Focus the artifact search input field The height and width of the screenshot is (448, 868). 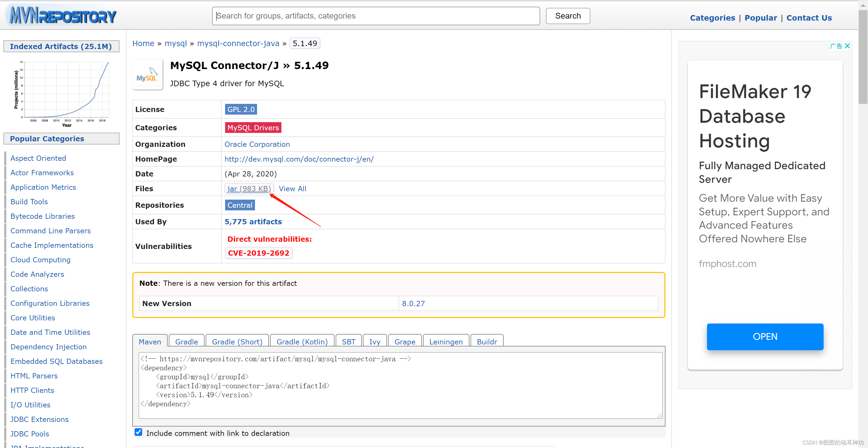375,16
